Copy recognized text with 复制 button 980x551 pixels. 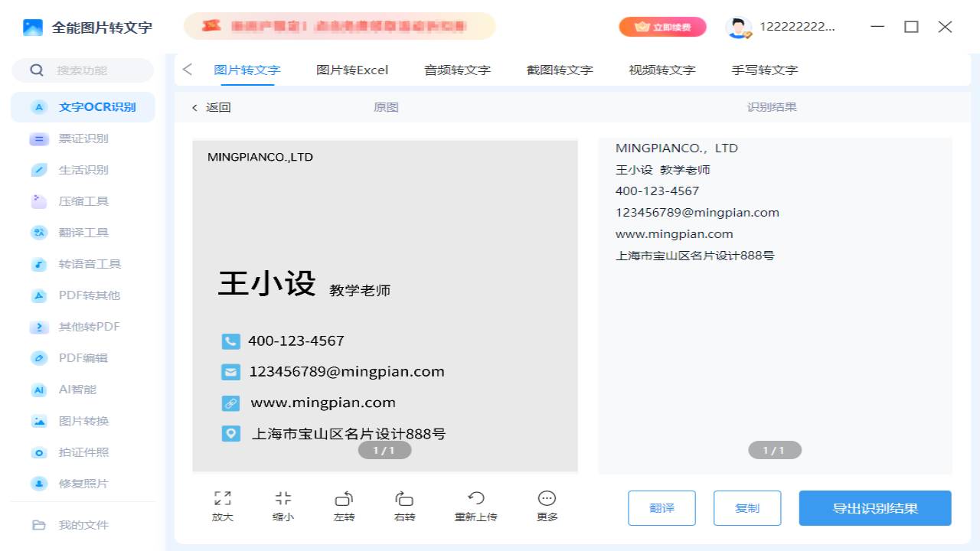coord(746,507)
